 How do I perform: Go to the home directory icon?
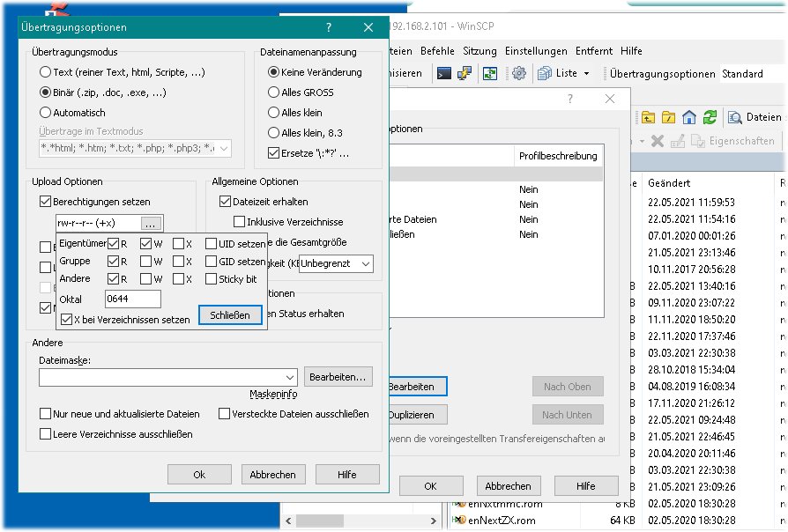[x=689, y=117]
